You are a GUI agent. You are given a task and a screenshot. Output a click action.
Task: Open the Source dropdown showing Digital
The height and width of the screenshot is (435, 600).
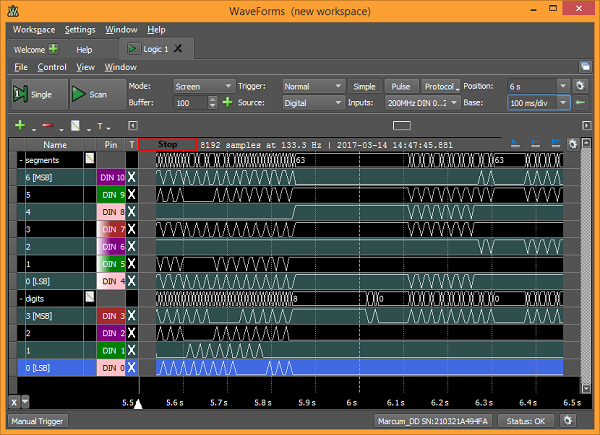coord(313,103)
